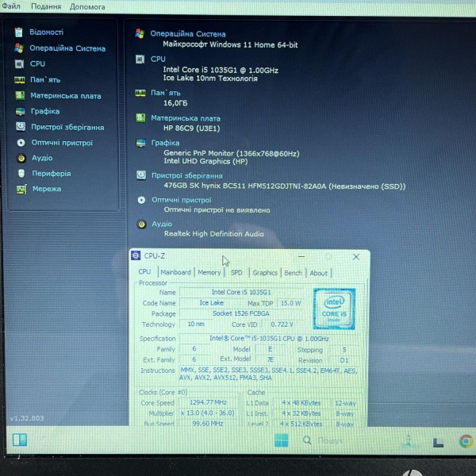Screen dimensions: 476x476
Task: Click the CPU icon in the summary panel
Action: click(140, 59)
